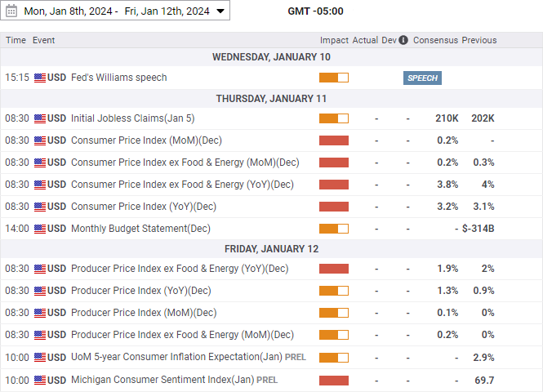Click red impact bar for Consumer Price Index (MoM)
This screenshot has height=392, width=543.
(334, 140)
